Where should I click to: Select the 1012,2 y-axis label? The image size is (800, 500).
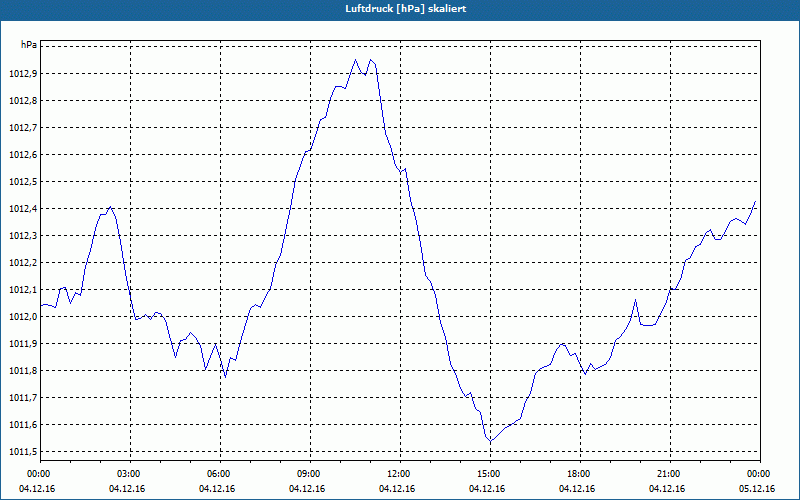pos(23,263)
